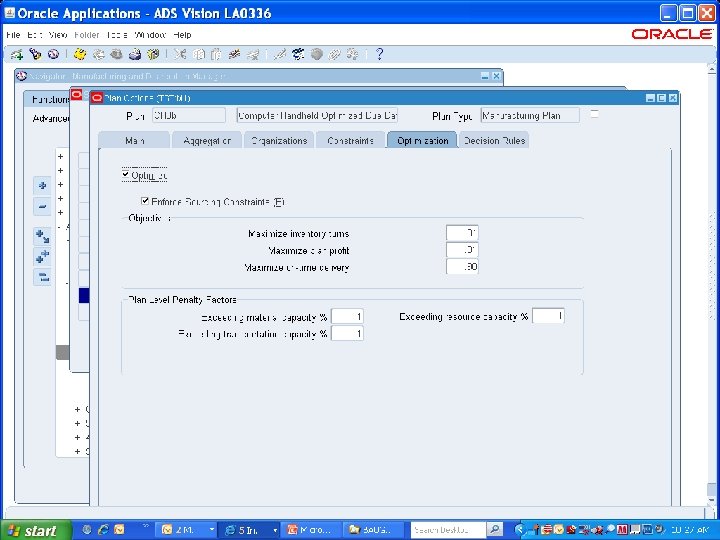This screenshot has width=720, height=540.
Task: Click the Copy toolbar icon
Action: point(198,55)
